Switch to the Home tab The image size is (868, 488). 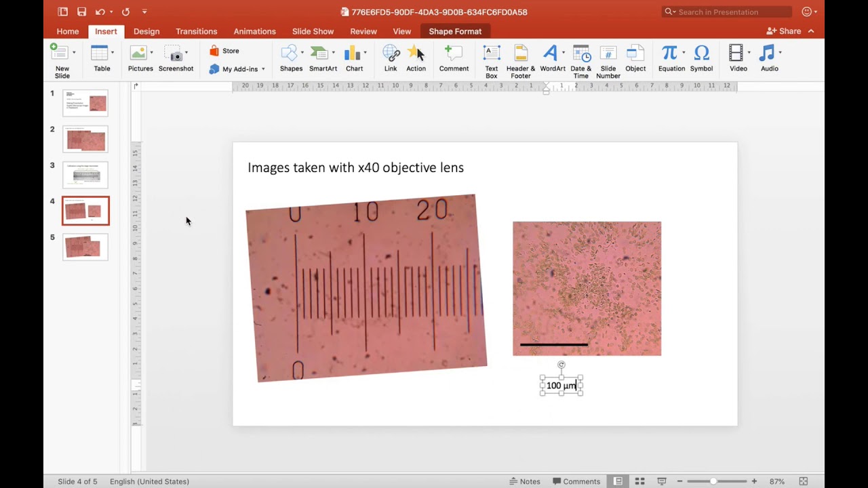click(68, 31)
